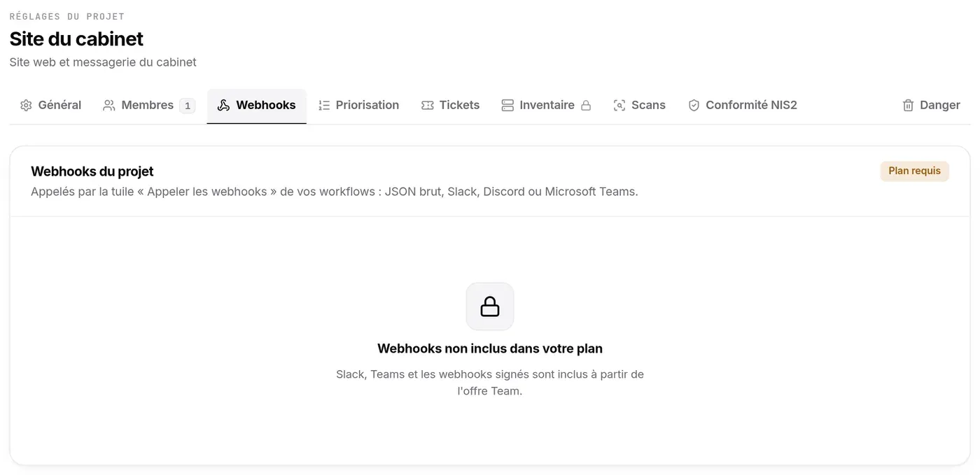Click the ordered list icon beside Priorisation
Screen dimensions: 980x475
324,106
